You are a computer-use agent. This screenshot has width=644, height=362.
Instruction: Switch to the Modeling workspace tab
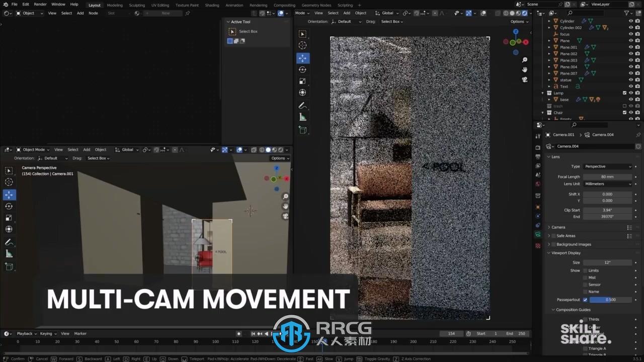[115, 5]
